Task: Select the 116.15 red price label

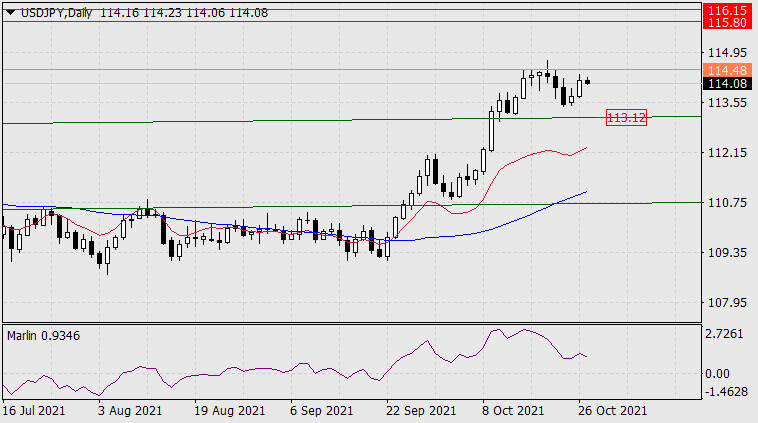Action: (x=727, y=10)
